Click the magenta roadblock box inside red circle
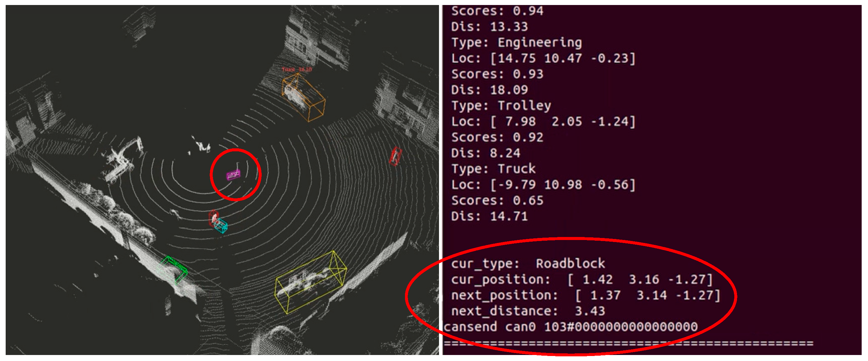 [233, 175]
